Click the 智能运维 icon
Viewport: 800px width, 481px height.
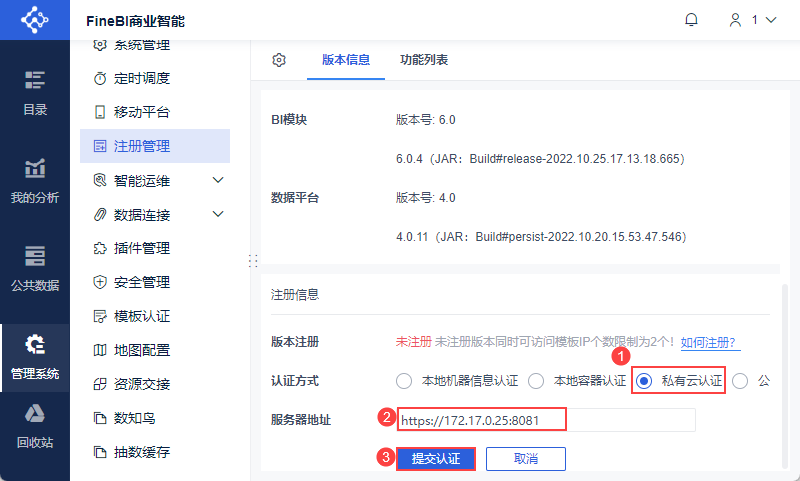[x=100, y=180]
